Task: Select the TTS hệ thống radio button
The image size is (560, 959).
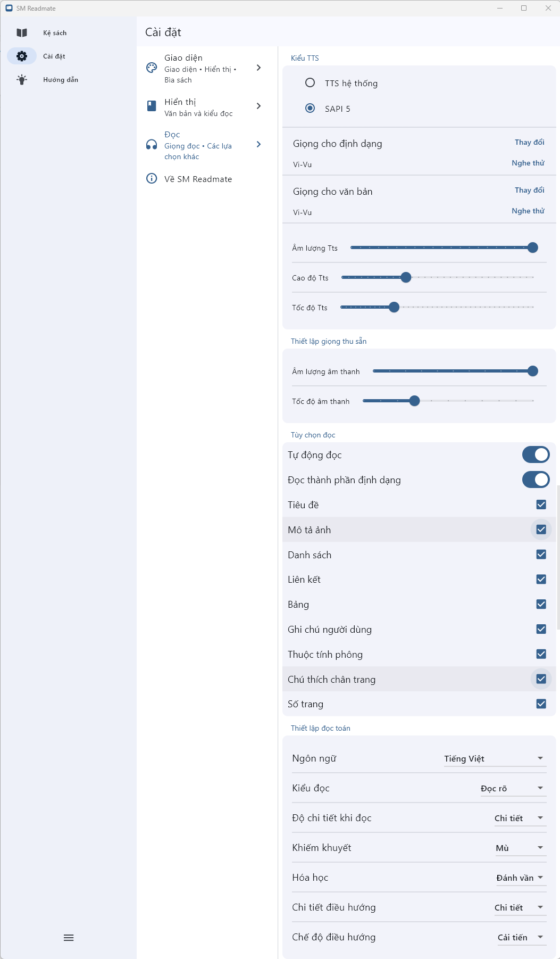Action: (x=310, y=83)
